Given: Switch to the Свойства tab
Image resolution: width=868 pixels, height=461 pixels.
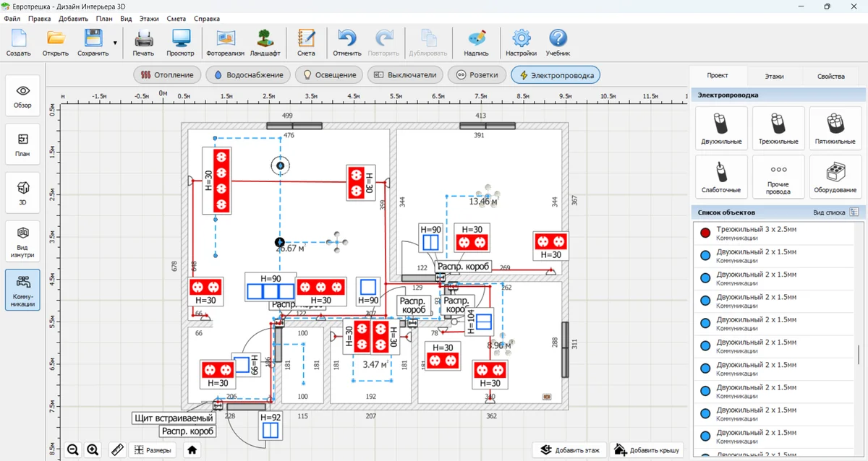Looking at the screenshot, I should coord(830,76).
